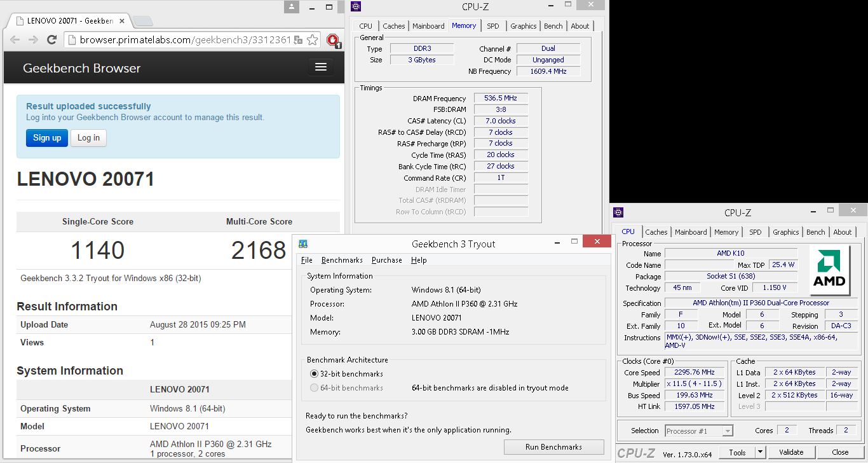
Task: Click Chrome's forward navigation arrow
Action: coord(33,39)
